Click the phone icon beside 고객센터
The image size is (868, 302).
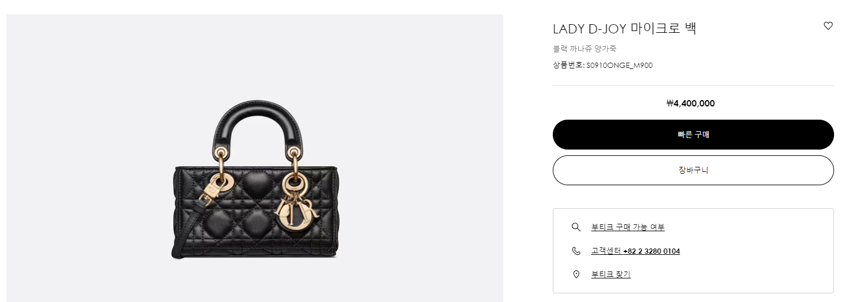click(x=576, y=251)
